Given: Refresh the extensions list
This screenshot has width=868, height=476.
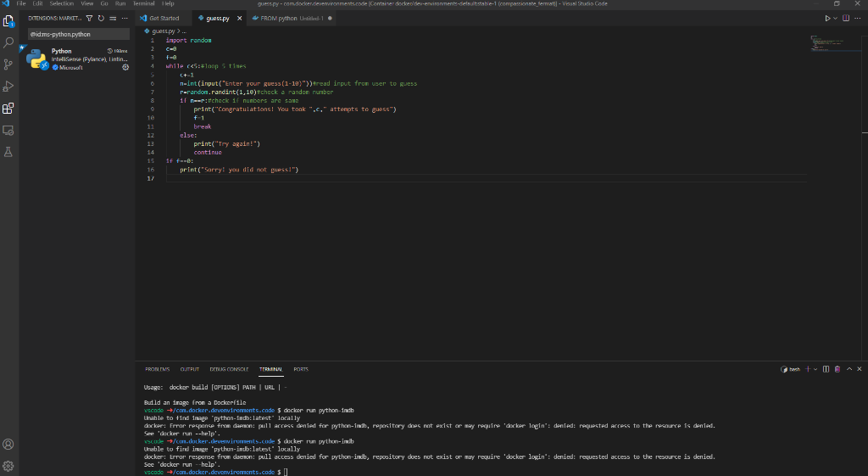Looking at the screenshot, I should 101,18.
